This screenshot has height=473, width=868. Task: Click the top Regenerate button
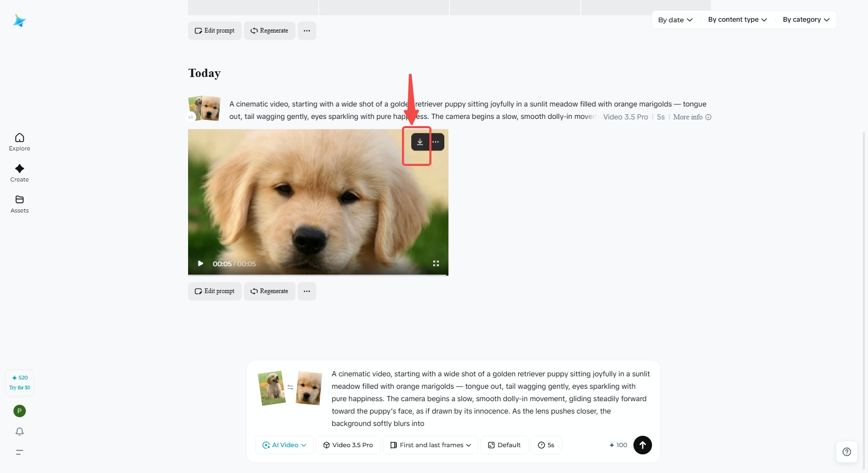tap(270, 30)
